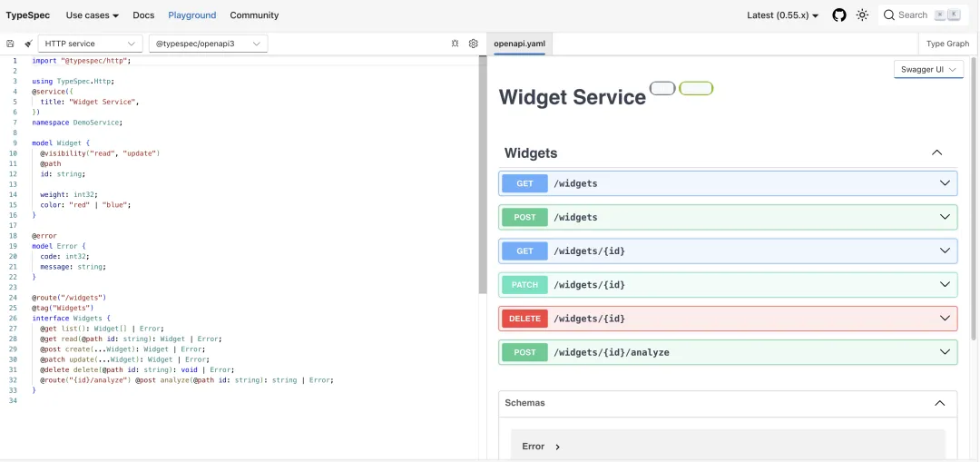Go to the Docs page
Image resolution: width=980 pixels, height=462 pixels.
(x=143, y=15)
